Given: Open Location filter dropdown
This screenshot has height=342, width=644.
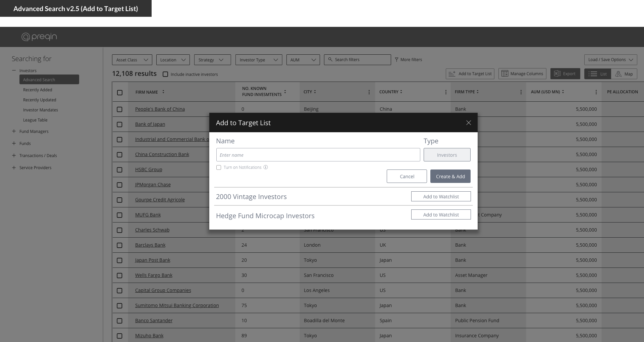Looking at the screenshot, I should [x=173, y=60].
